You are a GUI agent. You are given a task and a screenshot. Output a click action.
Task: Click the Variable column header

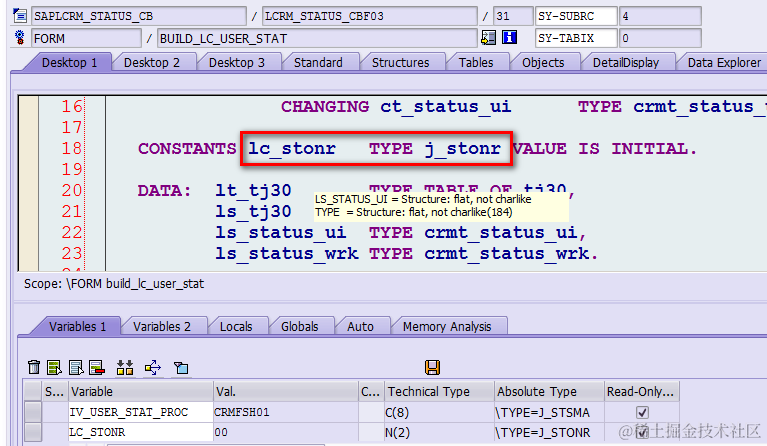coord(141,391)
